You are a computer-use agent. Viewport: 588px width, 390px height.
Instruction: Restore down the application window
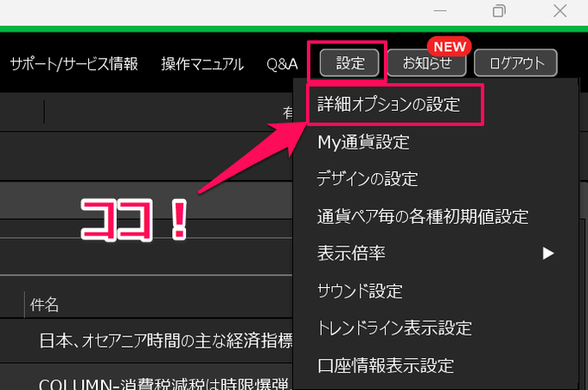[499, 11]
